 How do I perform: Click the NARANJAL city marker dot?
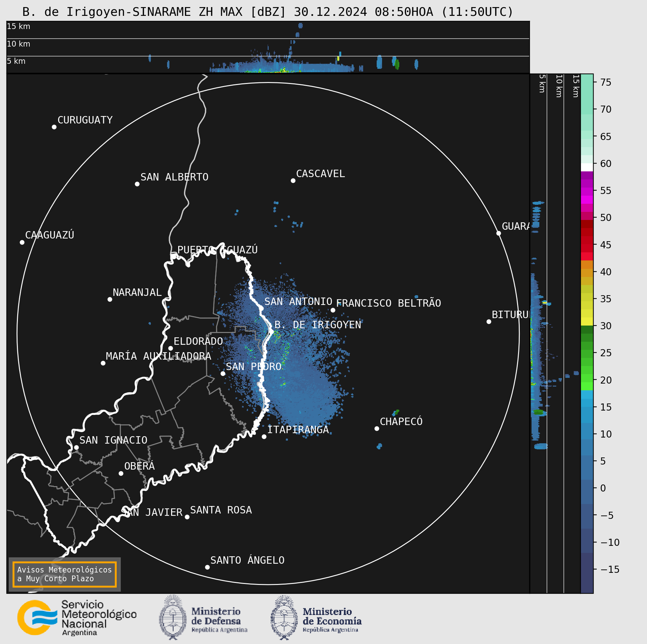(110, 299)
